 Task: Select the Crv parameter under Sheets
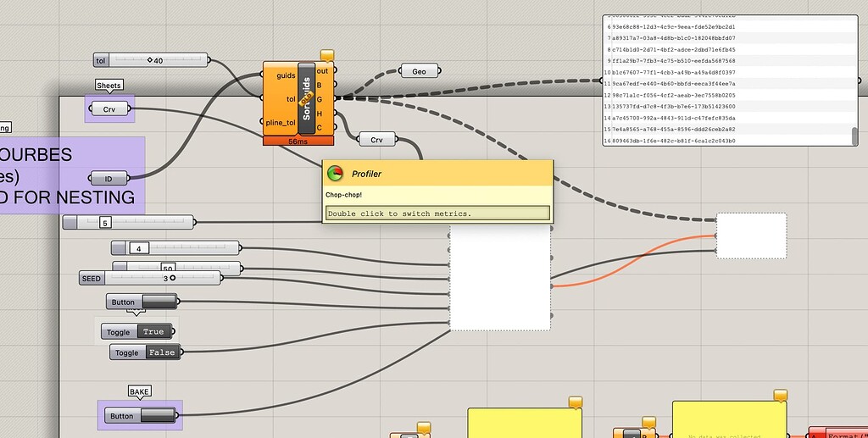pyautogui.click(x=109, y=109)
